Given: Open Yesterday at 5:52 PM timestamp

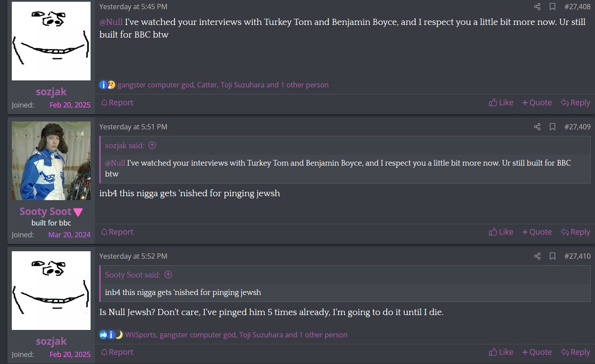Looking at the screenshot, I should (x=133, y=256).
